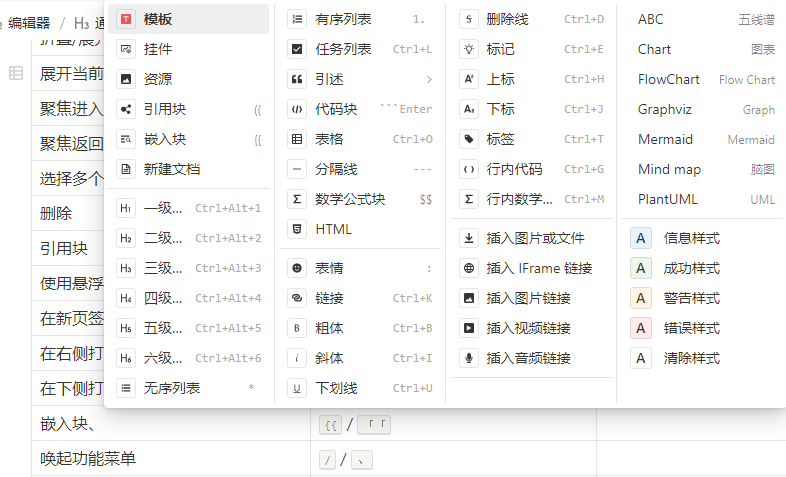Click the ／ keycap in 唤起功能菜单 row

click(x=327, y=459)
